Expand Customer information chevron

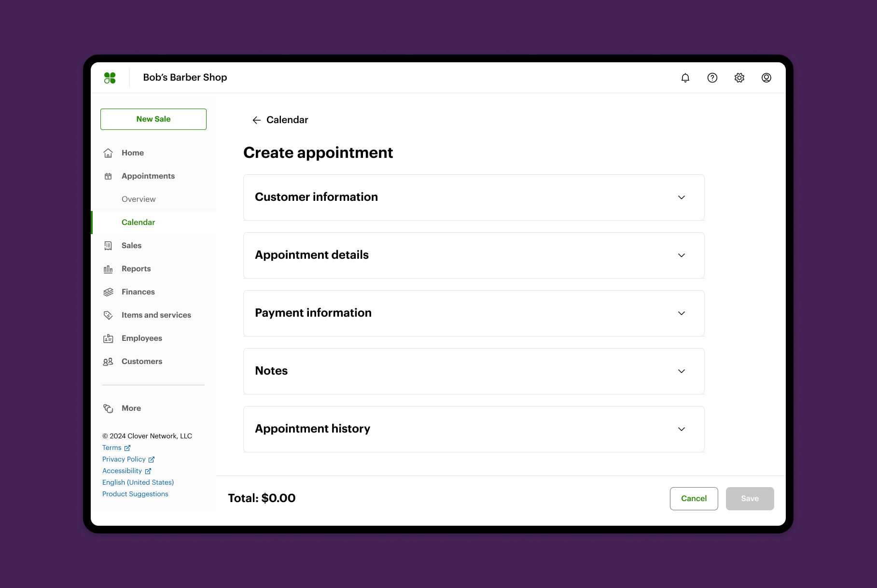point(682,197)
